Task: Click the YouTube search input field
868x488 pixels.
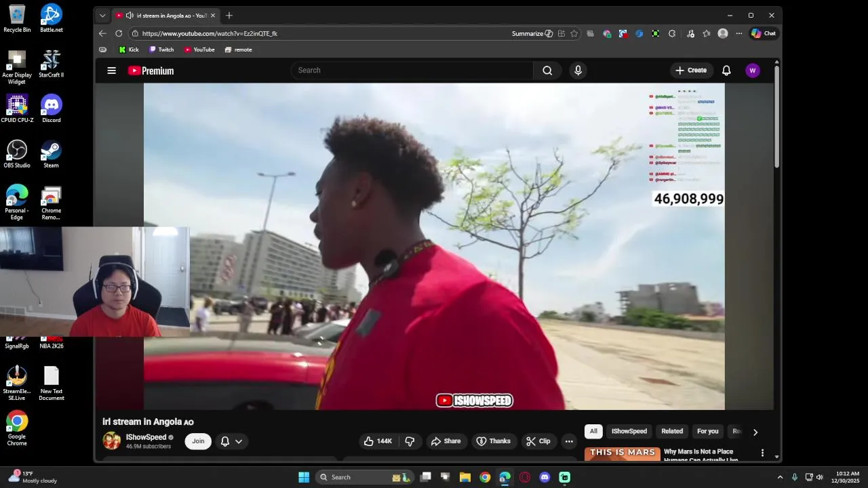Action: [x=412, y=70]
